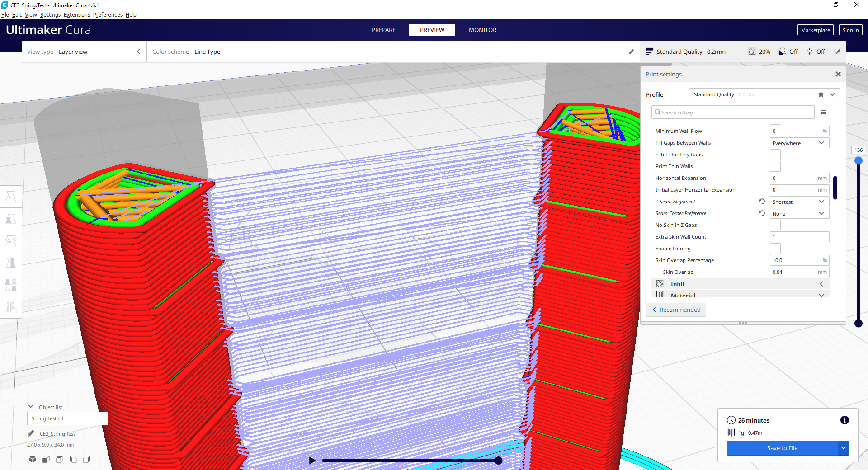Click the Infill category icon

(x=660, y=284)
